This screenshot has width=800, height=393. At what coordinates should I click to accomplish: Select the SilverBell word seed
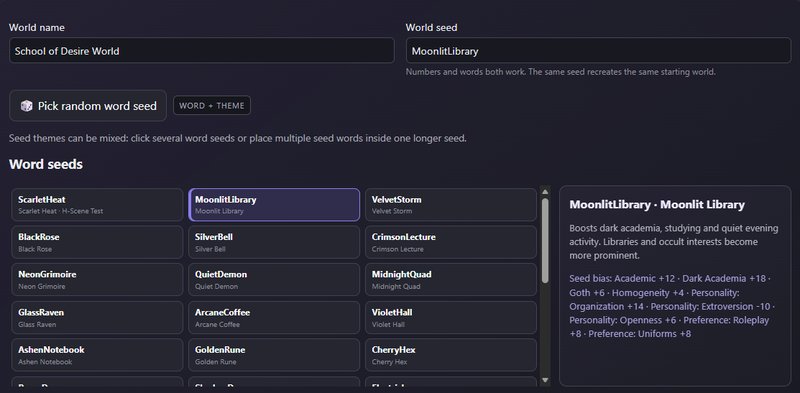(274, 242)
